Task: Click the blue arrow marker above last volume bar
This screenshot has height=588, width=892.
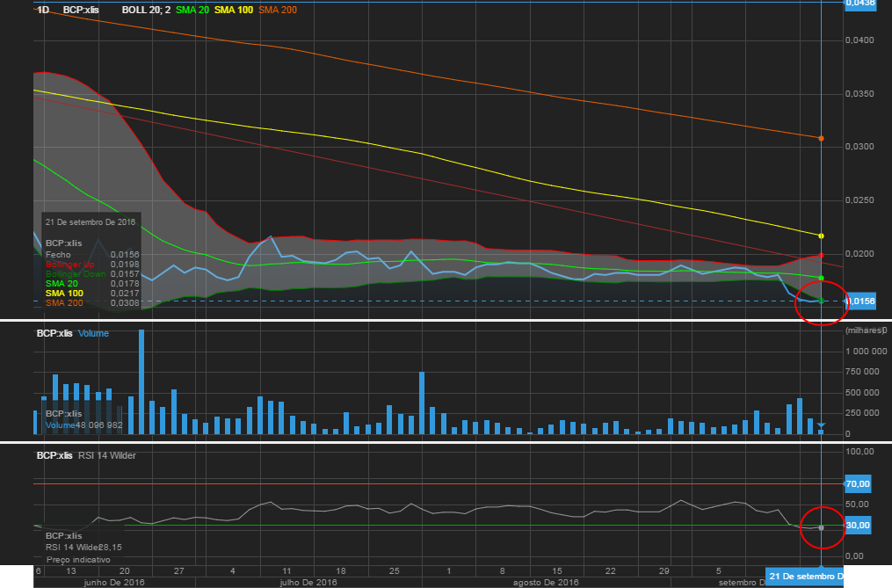Action: (821, 426)
